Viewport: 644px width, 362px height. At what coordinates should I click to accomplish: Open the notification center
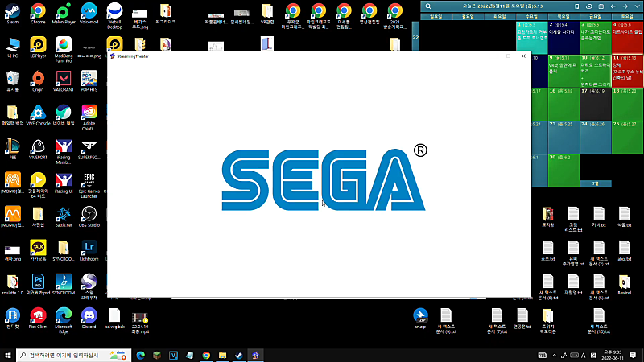pyautogui.click(x=633, y=356)
